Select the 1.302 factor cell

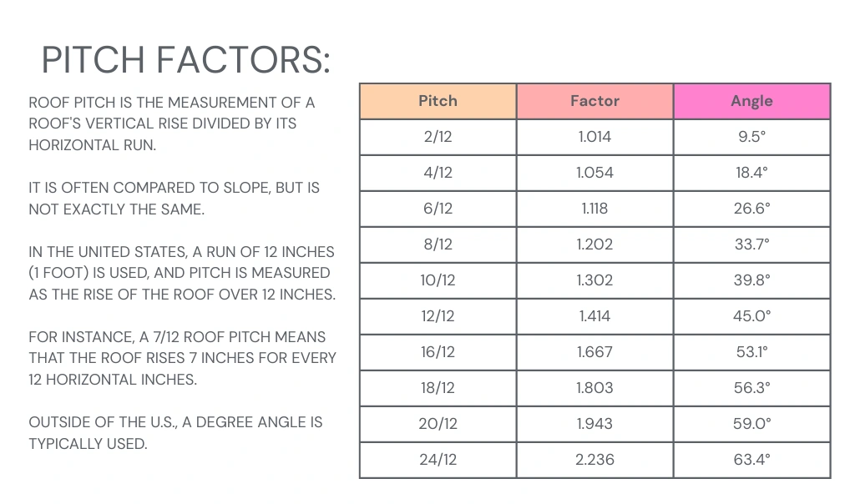click(594, 280)
